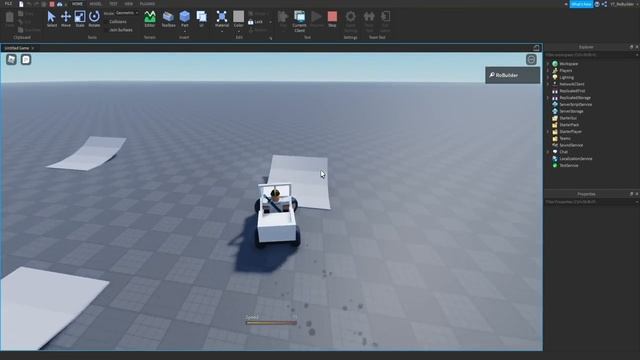Click the share icon in title bar

click(x=604, y=4)
